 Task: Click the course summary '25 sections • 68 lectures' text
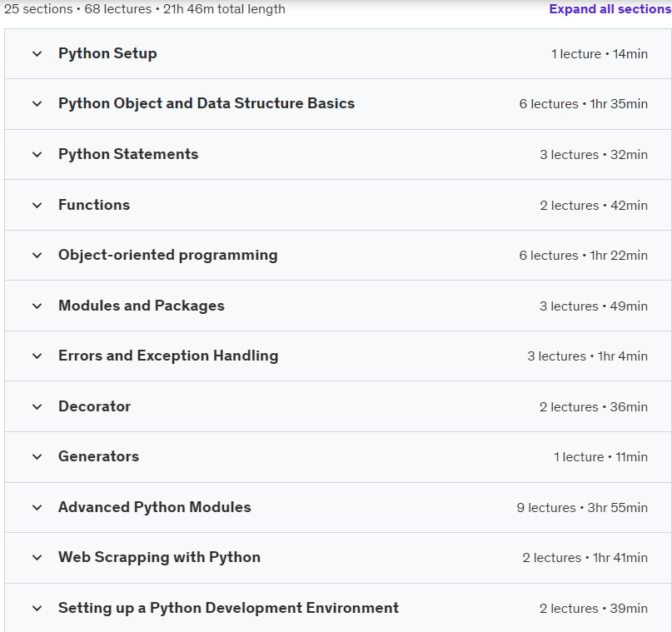tap(77, 9)
